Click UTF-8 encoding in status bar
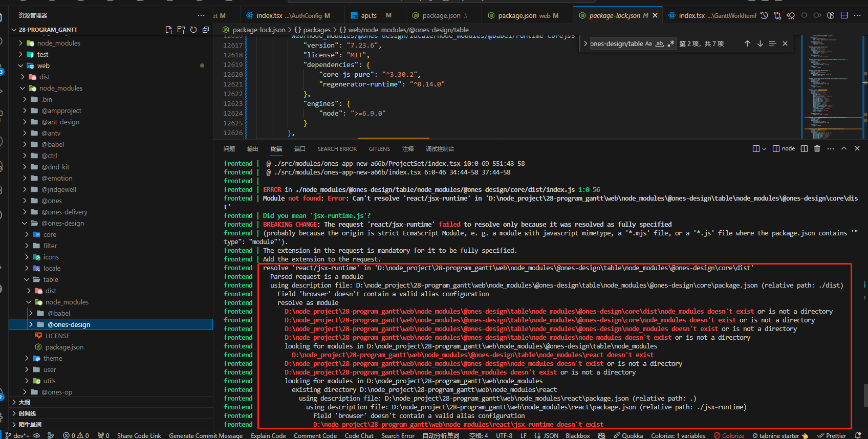 point(504,435)
